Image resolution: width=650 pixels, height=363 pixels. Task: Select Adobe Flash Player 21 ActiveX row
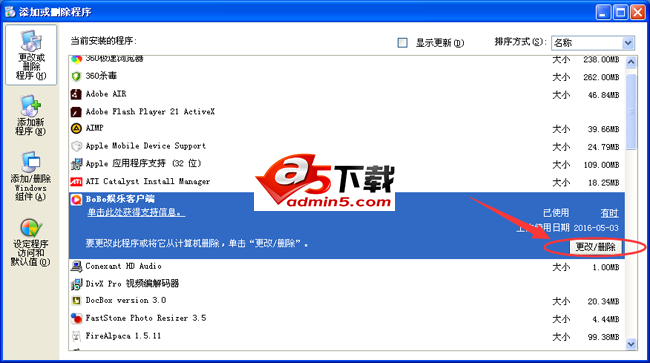coord(347,112)
